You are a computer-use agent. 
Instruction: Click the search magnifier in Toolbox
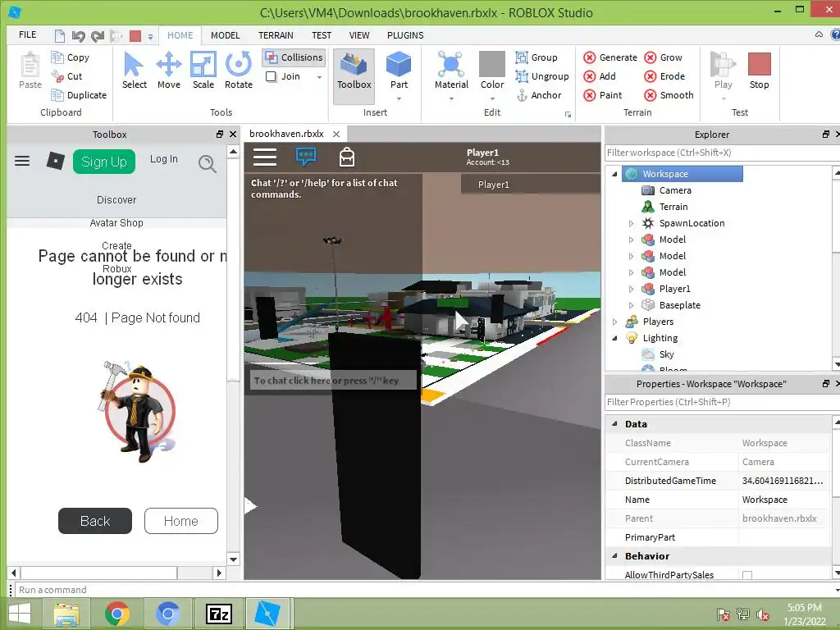coord(207,163)
